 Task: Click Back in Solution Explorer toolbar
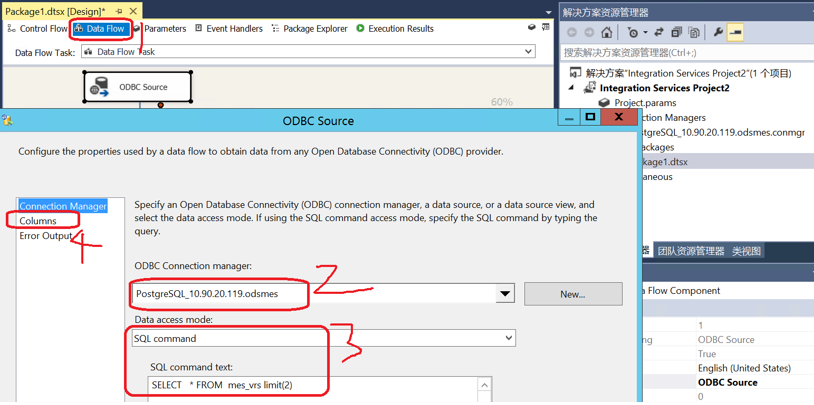[572, 32]
